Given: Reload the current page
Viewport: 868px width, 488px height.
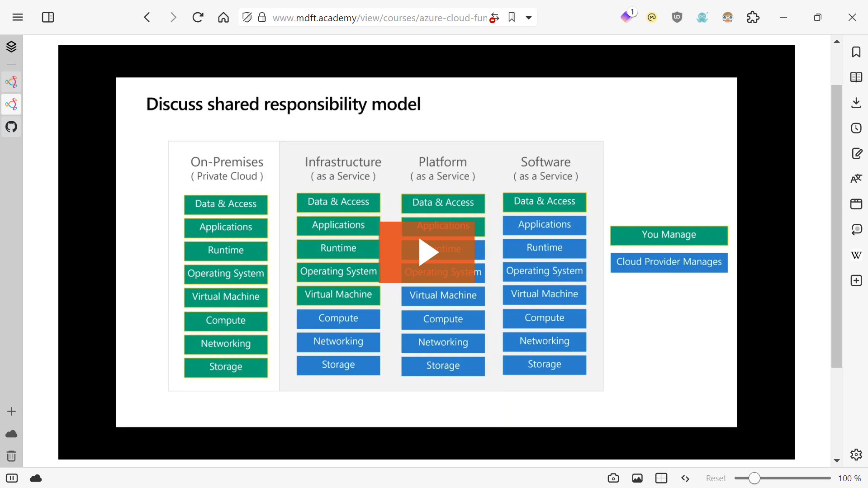Looking at the screenshot, I should point(198,17).
